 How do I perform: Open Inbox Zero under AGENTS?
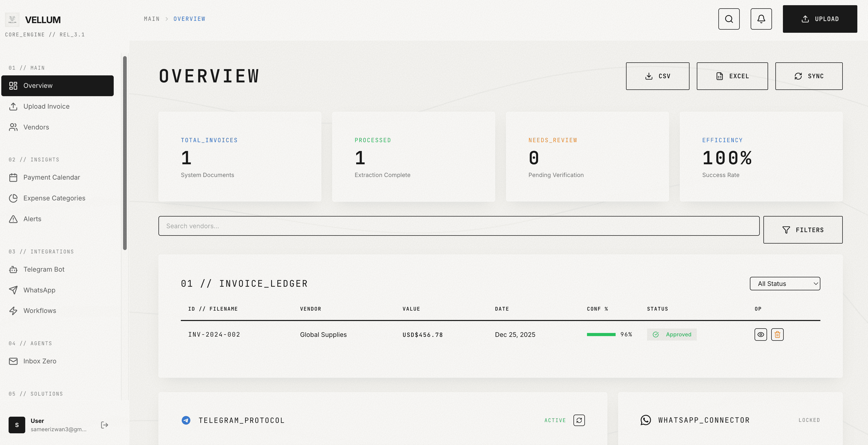40,361
